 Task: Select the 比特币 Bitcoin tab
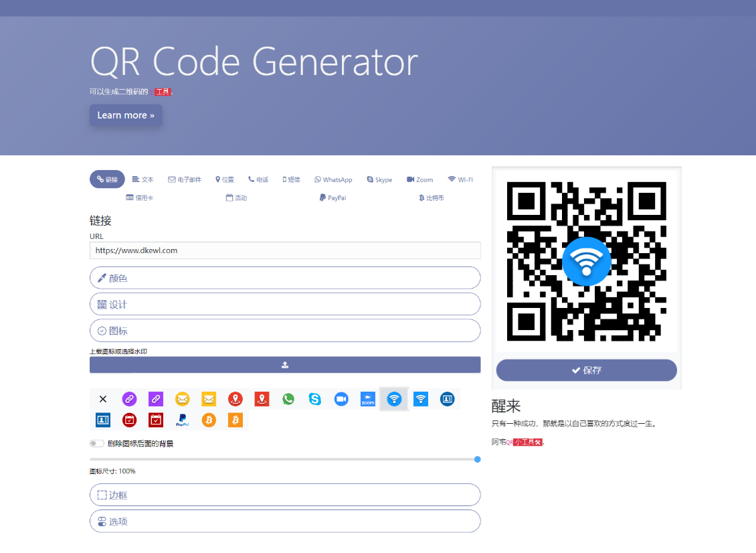431,198
